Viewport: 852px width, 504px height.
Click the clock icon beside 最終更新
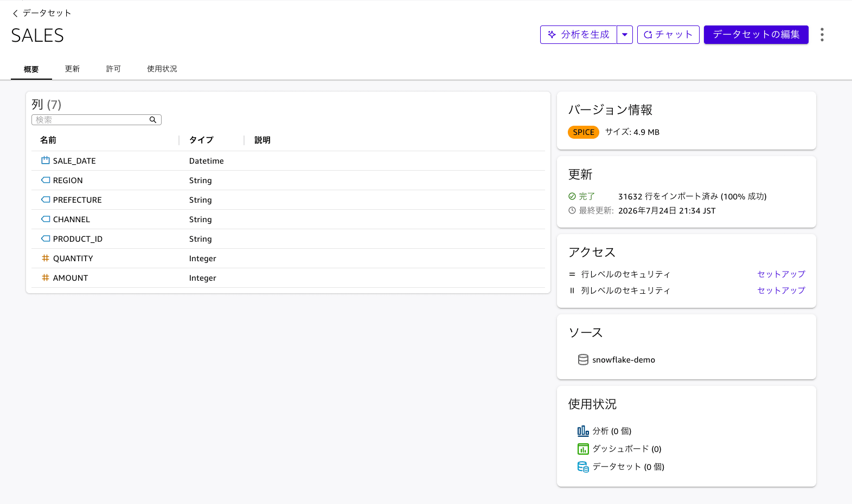pyautogui.click(x=572, y=210)
